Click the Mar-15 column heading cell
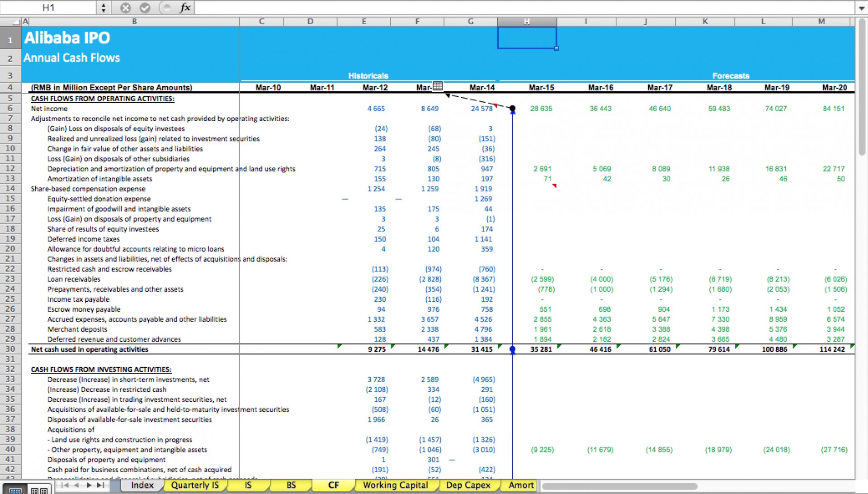The height and width of the screenshot is (494, 868). click(x=541, y=87)
